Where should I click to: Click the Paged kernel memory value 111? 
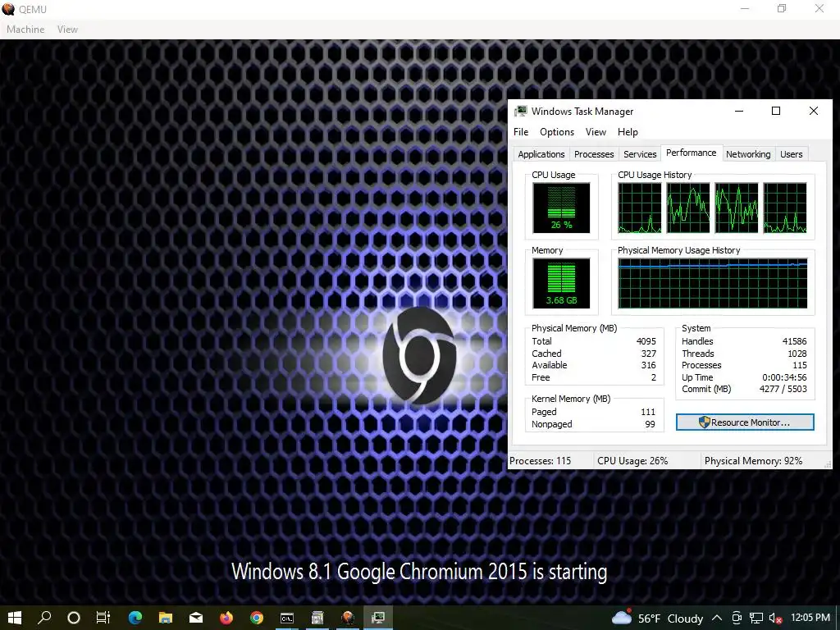coord(648,412)
